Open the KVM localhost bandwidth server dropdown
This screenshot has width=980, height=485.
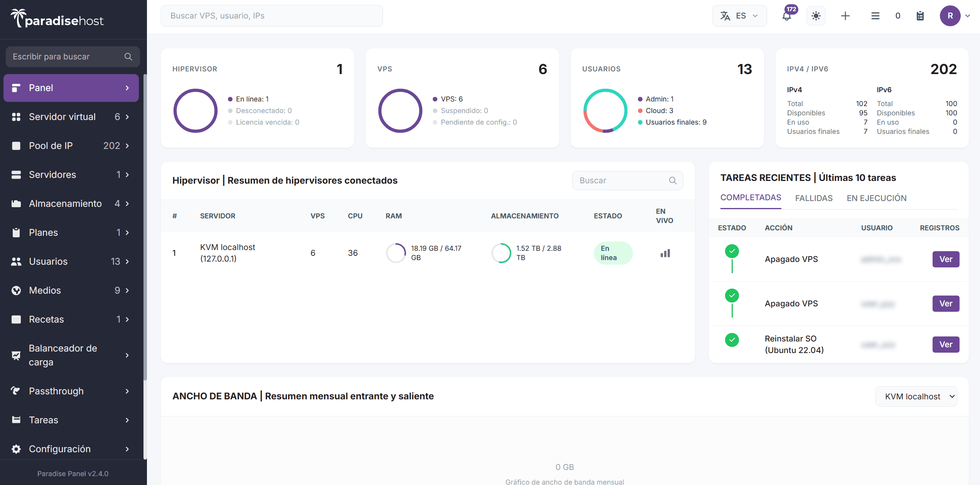click(x=916, y=396)
